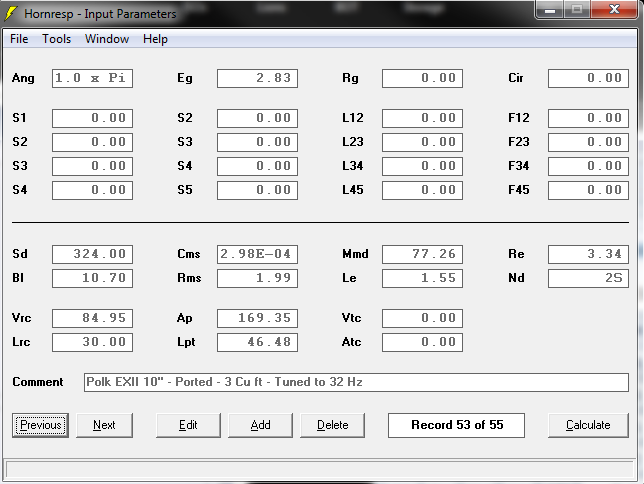Open the Window menu
This screenshot has height=484, width=644.
[107, 39]
